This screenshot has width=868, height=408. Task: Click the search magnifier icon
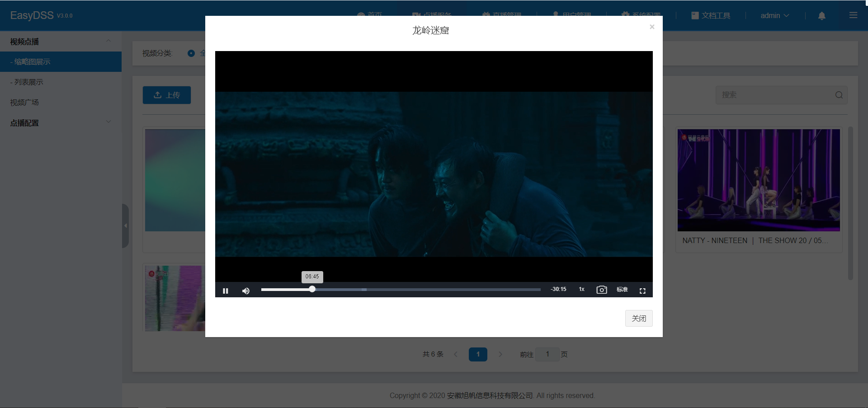pyautogui.click(x=839, y=95)
